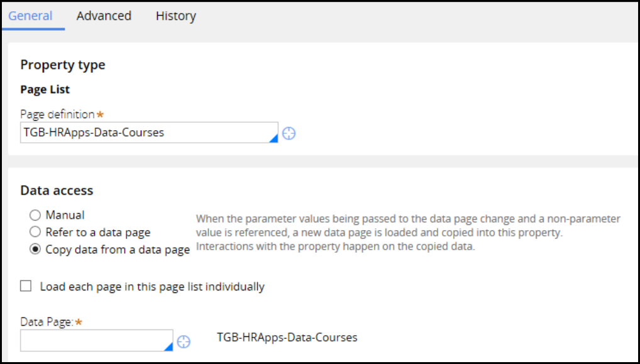Choose the Refer to a data page radio
Screen dimensions: 640x364
[35, 232]
